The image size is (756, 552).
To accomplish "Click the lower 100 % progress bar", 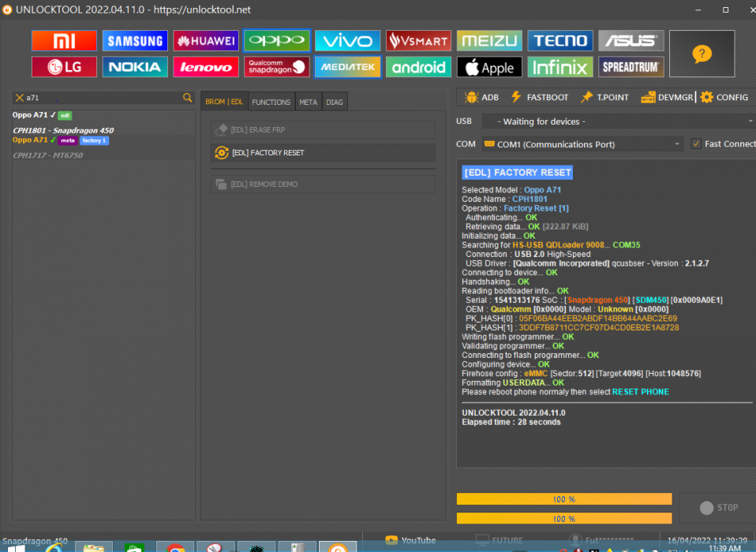I will pos(564,518).
